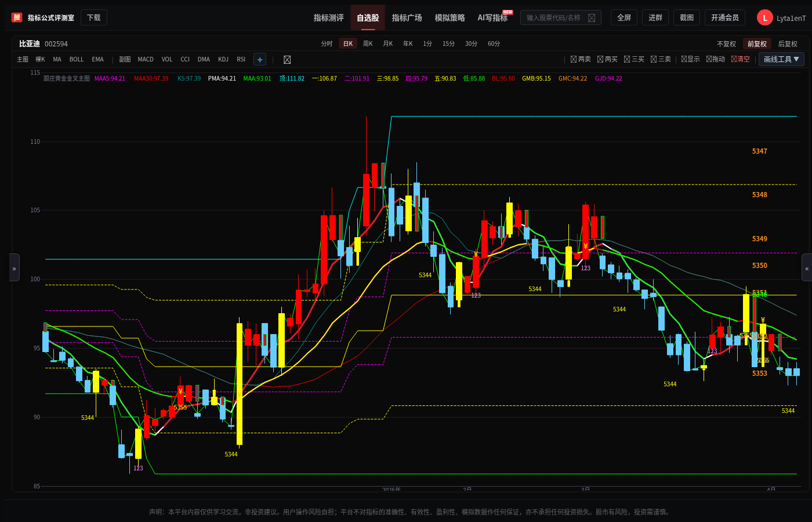The width and height of the screenshot is (812, 522).
Task: Select 后复权 price adjustment mode
Action: (x=788, y=44)
